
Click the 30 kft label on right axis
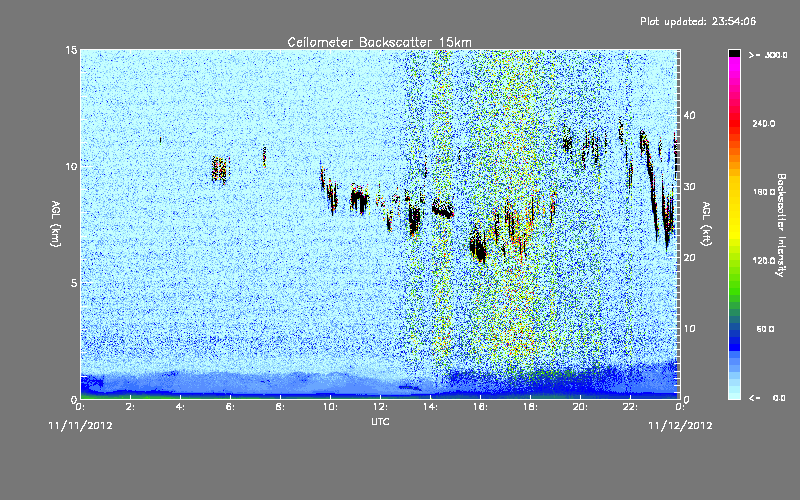tap(689, 186)
